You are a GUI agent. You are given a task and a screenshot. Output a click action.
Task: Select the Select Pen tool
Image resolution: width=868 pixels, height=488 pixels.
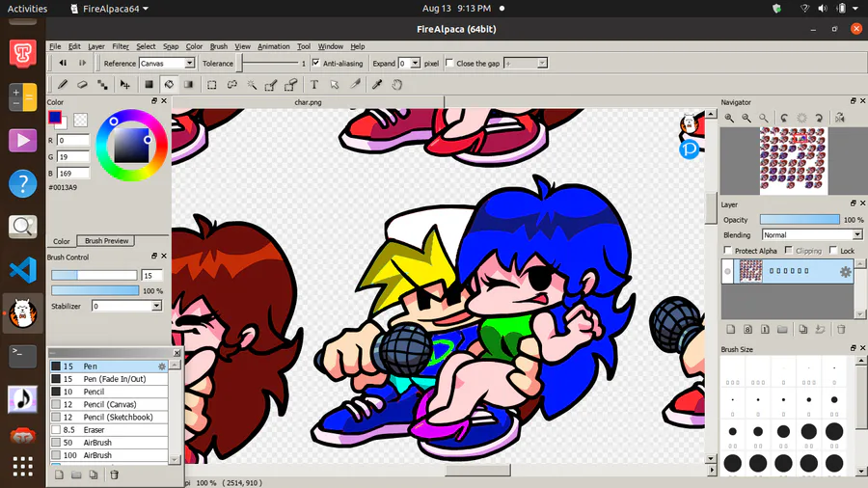point(271,85)
